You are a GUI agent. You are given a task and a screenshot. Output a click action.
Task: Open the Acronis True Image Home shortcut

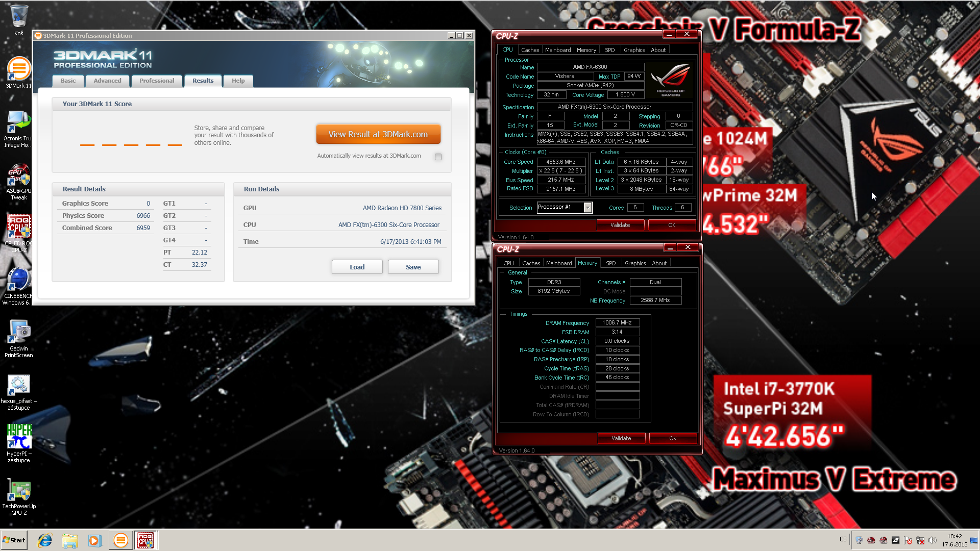(18, 129)
